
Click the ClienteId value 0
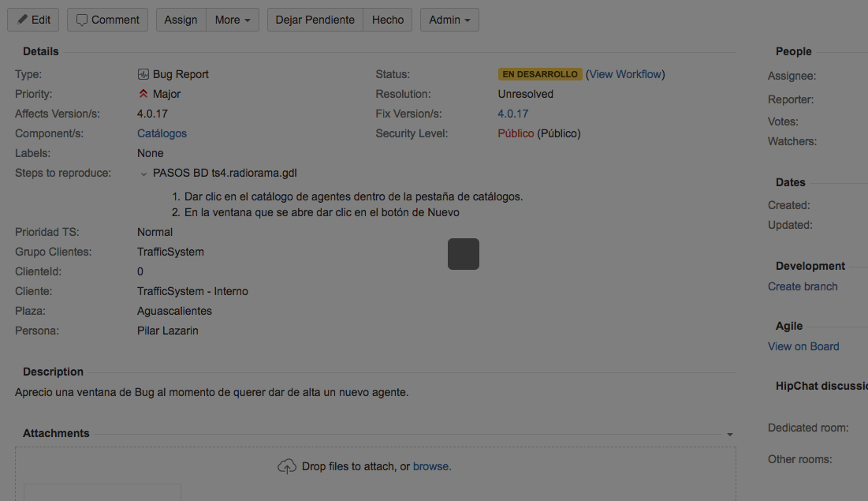[140, 271]
